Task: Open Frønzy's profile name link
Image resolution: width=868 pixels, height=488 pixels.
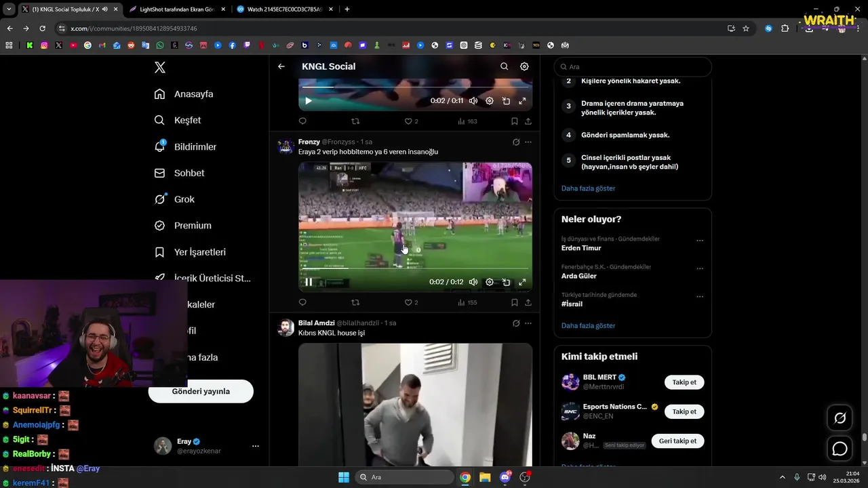Action: [x=309, y=142]
